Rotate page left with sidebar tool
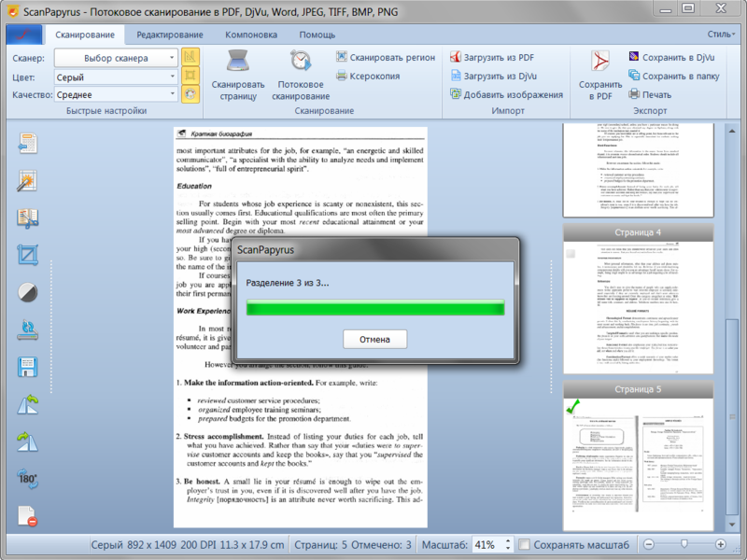The height and width of the screenshot is (560, 747). pyautogui.click(x=28, y=404)
